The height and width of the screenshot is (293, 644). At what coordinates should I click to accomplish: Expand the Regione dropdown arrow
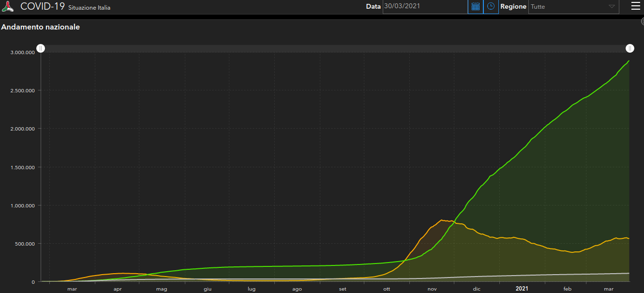click(612, 7)
